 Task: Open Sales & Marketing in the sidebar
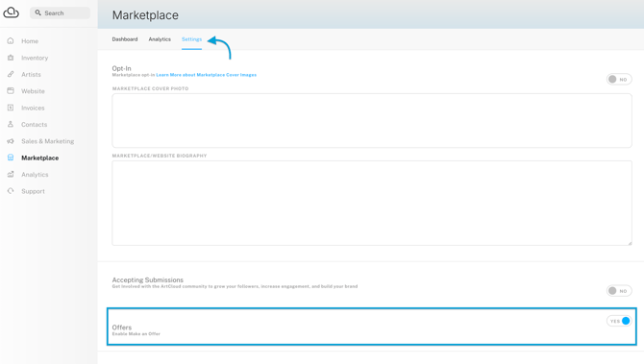tap(48, 141)
